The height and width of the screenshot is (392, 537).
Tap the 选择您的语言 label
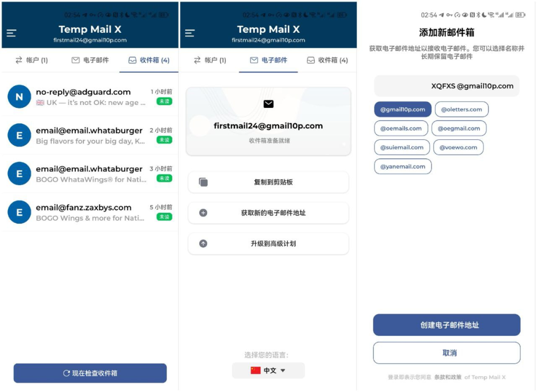[x=267, y=355]
